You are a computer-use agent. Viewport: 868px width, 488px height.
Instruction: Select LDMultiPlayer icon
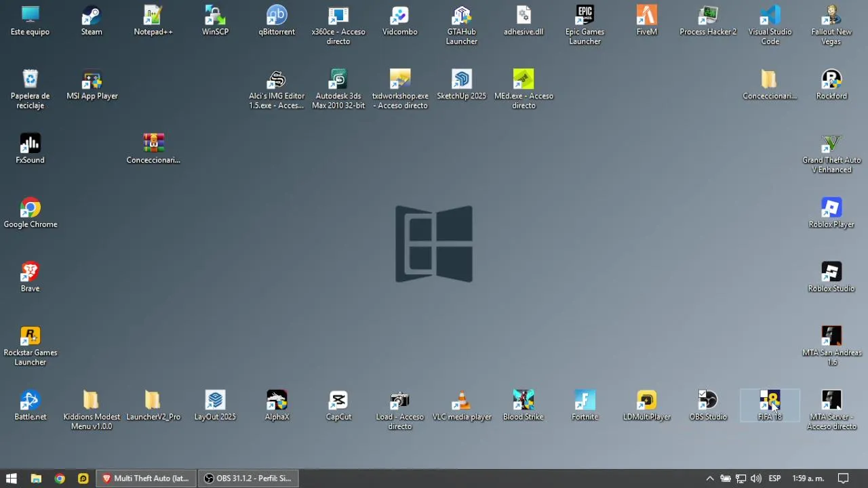coord(647,406)
